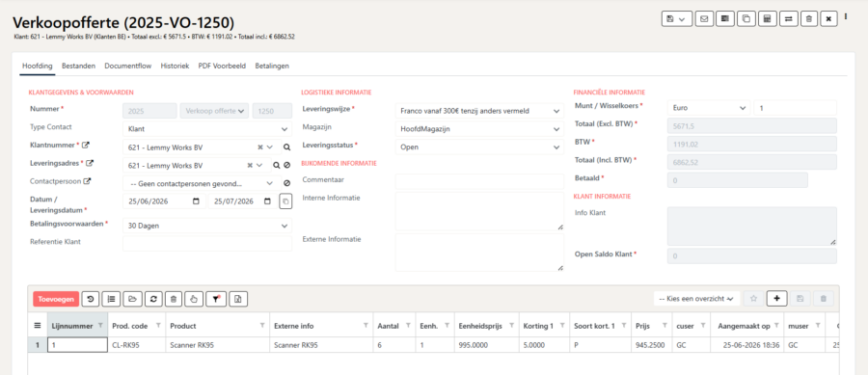Open external link icon next to Leveringsadres

coord(90,163)
